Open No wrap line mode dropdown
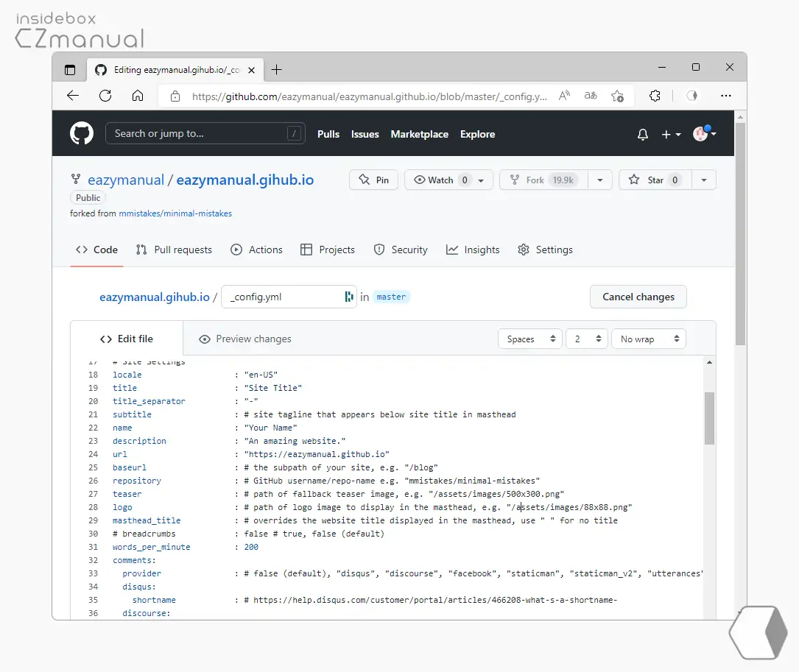Screen dimensions: 799x672 click(649, 339)
